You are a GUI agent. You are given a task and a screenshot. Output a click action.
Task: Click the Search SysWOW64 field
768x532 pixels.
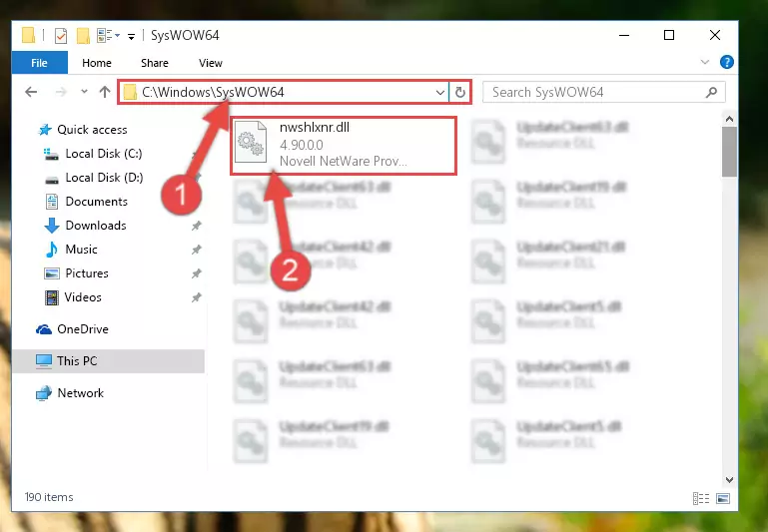(x=603, y=92)
